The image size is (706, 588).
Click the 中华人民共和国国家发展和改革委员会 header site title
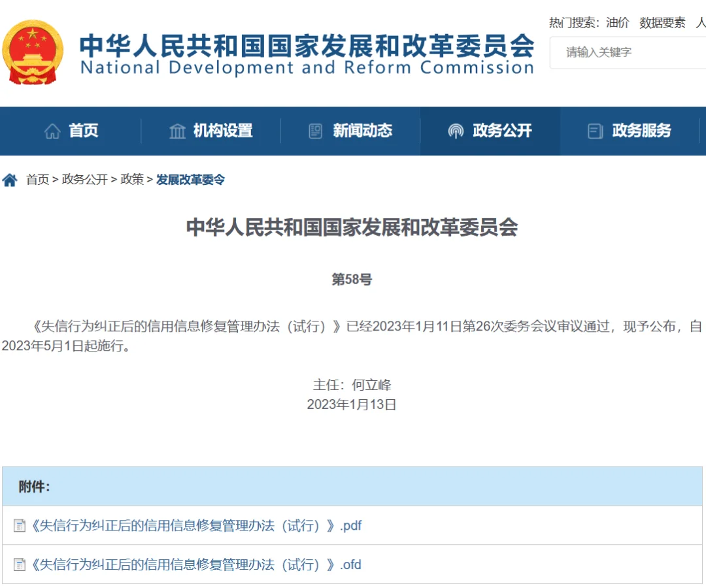pos(307,46)
